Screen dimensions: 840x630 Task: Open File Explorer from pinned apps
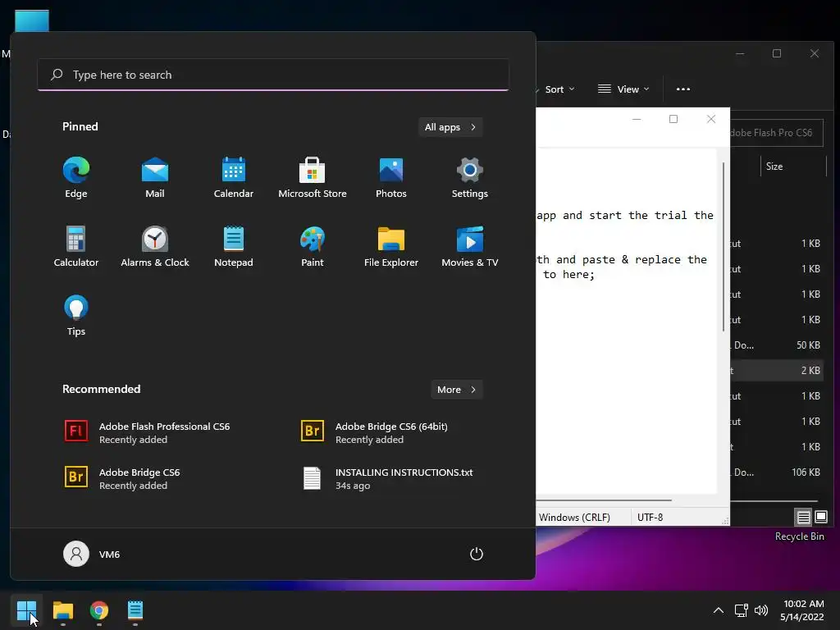point(391,246)
